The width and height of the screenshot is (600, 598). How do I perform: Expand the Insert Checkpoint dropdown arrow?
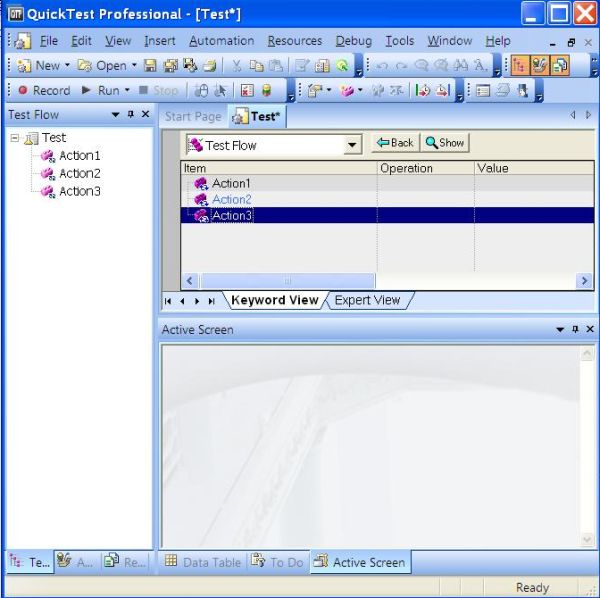pyautogui.click(x=329, y=91)
